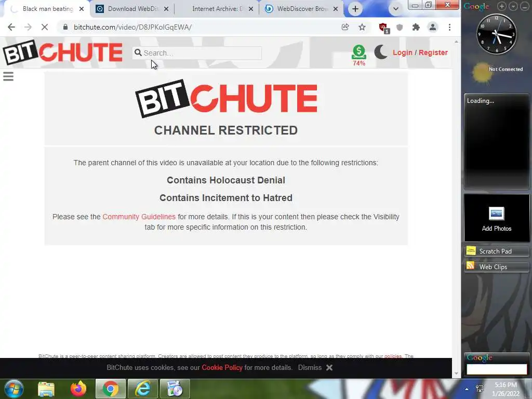
Task: Click the Login link
Action: pos(403,52)
